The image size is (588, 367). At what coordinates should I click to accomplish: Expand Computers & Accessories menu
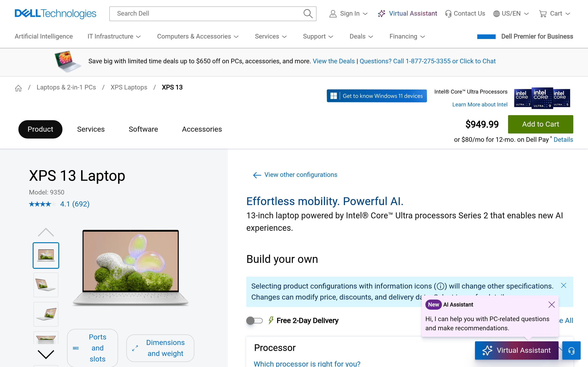[x=198, y=36]
